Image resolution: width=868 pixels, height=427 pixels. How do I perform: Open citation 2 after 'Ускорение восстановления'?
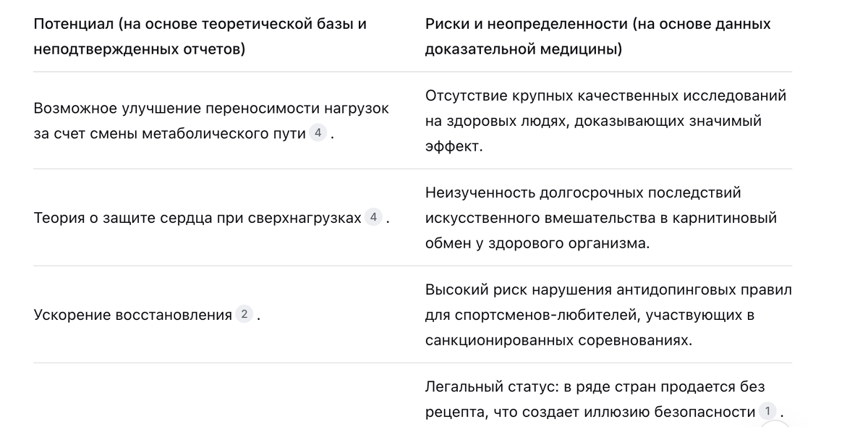coord(244,314)
